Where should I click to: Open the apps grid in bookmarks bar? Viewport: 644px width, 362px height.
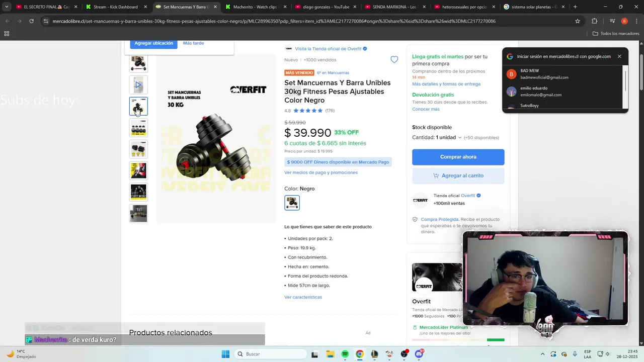(x=7, y=34)
